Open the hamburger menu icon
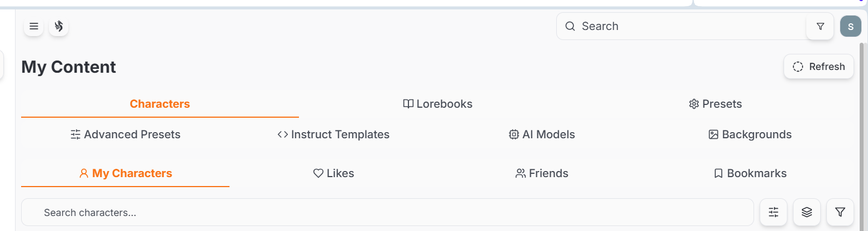The height and width of the screenshot is (231, 868). click(34, 26)
